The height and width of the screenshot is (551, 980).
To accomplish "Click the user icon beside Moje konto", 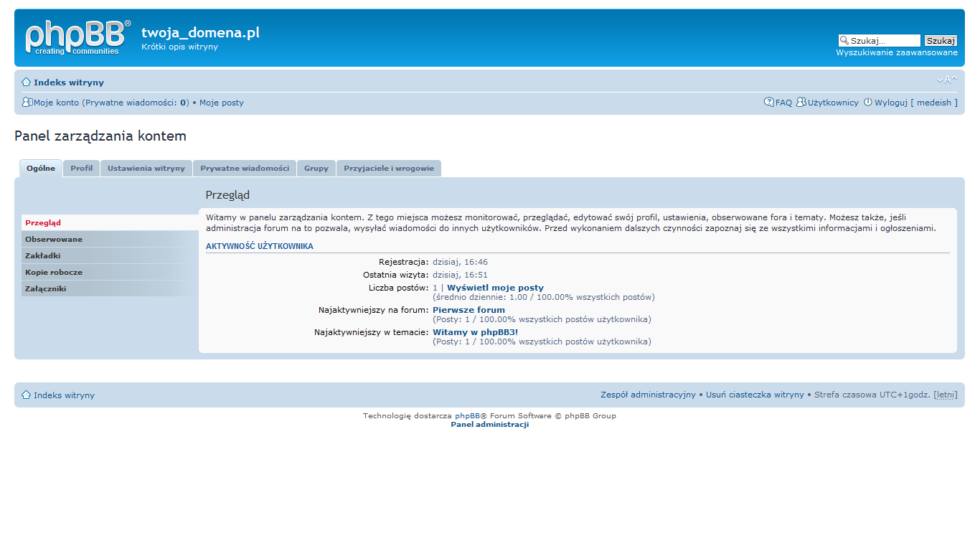I will tap(26, 102).
